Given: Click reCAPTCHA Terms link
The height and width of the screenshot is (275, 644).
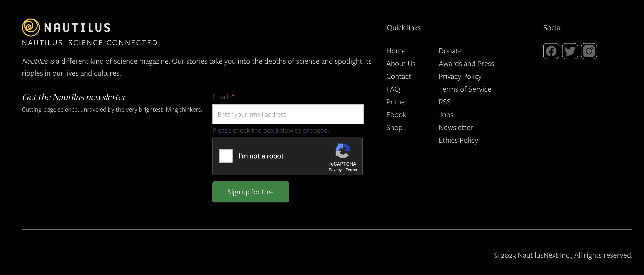Looking at the screenshot, I should tap(351, 170).
